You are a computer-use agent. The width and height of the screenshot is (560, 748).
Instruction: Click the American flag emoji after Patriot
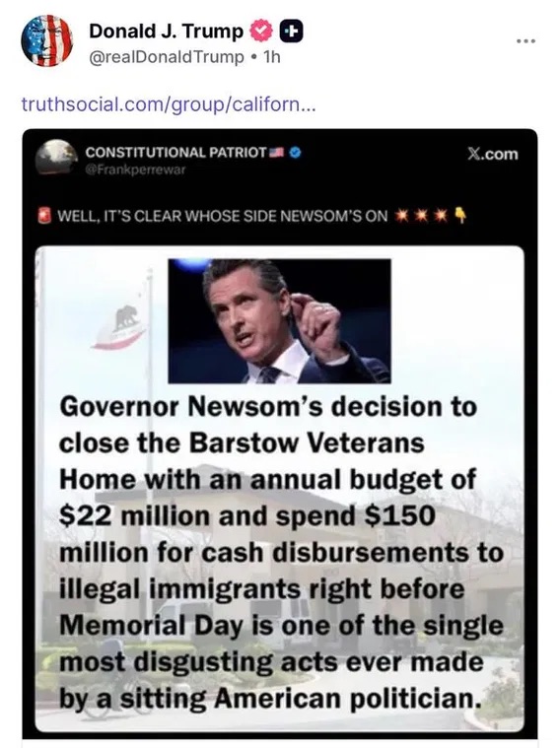pos(277,152)
